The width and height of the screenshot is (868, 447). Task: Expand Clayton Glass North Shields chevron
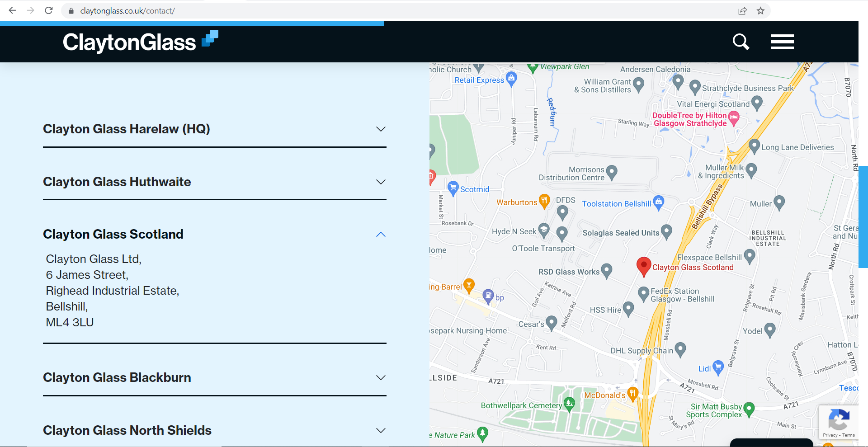coord(381,430)
